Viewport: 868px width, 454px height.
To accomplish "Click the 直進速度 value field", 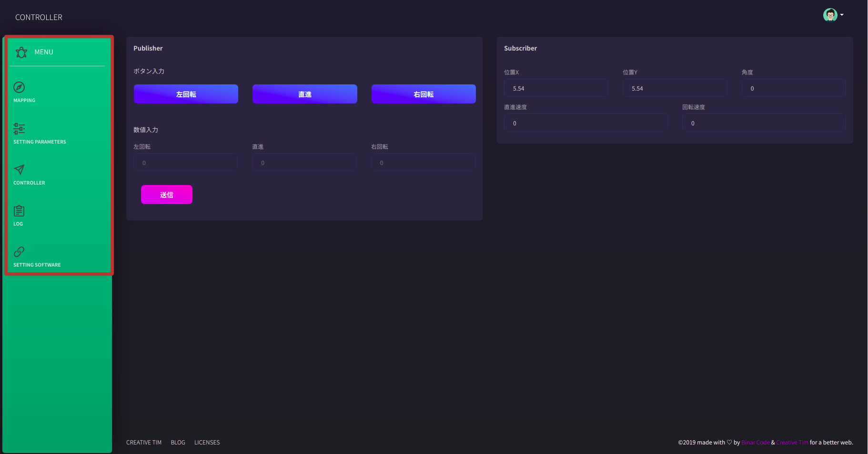I will click(586, 123).
